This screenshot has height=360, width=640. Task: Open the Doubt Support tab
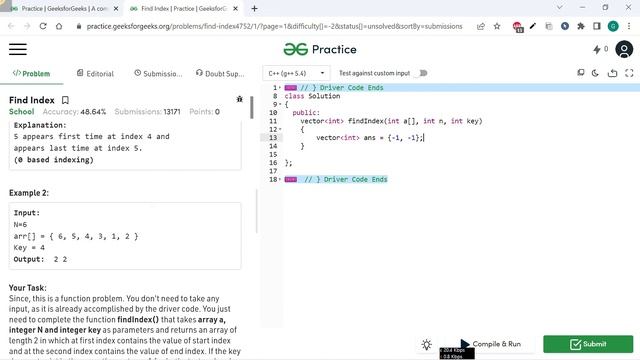(x=220, y=73)
